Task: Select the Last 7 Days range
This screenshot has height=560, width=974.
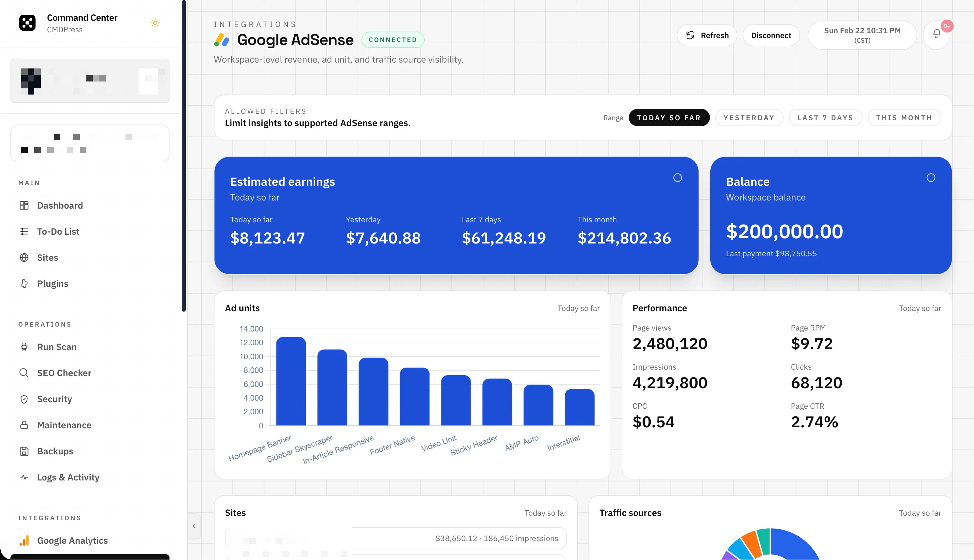Action: click(x=825, y=118)
